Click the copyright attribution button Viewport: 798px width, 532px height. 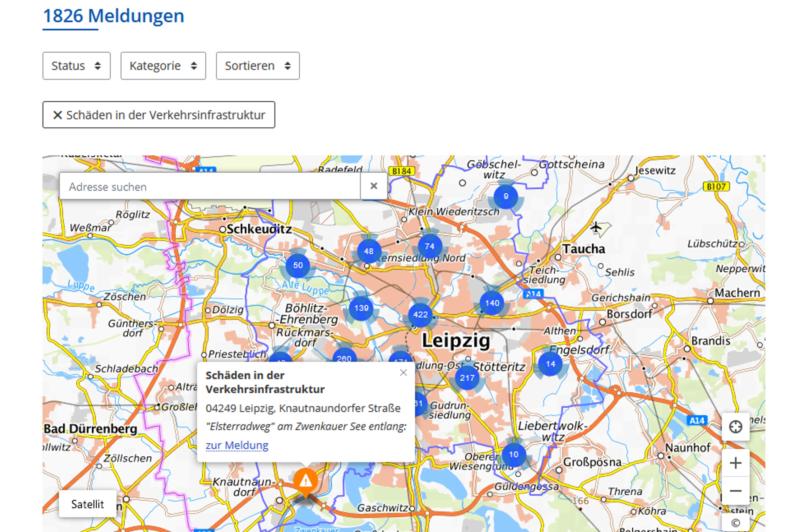click(x=735, y=523)
